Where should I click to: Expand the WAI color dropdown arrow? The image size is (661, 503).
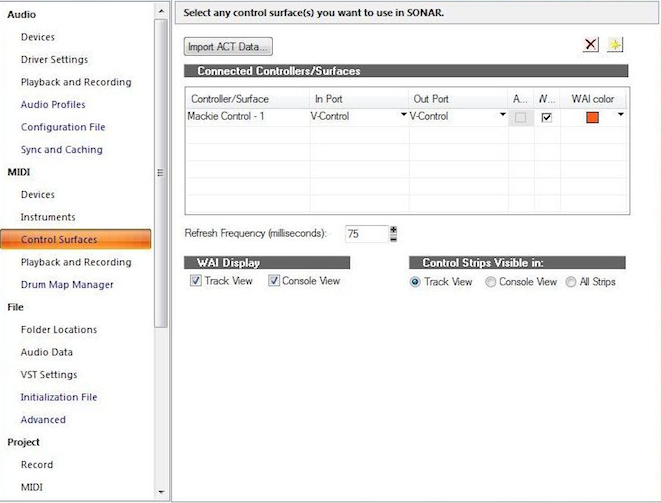[620, 116]
